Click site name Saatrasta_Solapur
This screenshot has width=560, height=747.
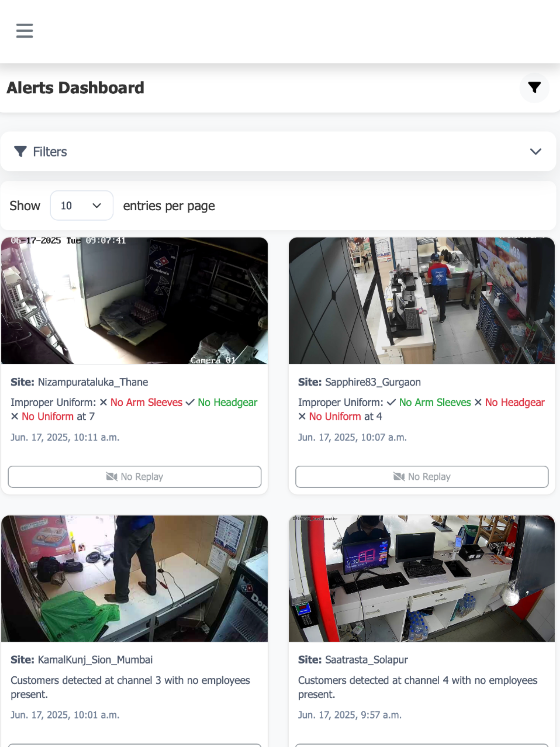click(x=366, y=660)
